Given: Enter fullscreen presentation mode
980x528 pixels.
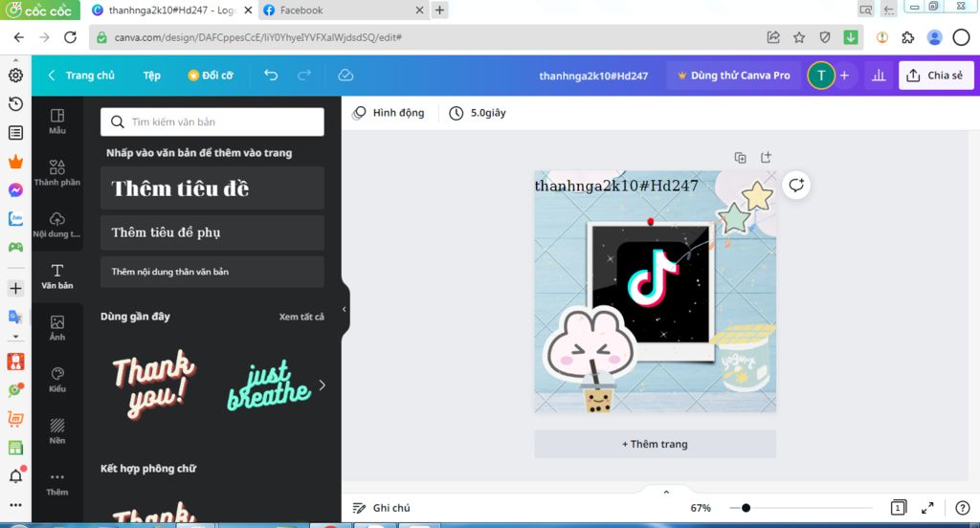Looking at the screenshot, I should point(927,508).
